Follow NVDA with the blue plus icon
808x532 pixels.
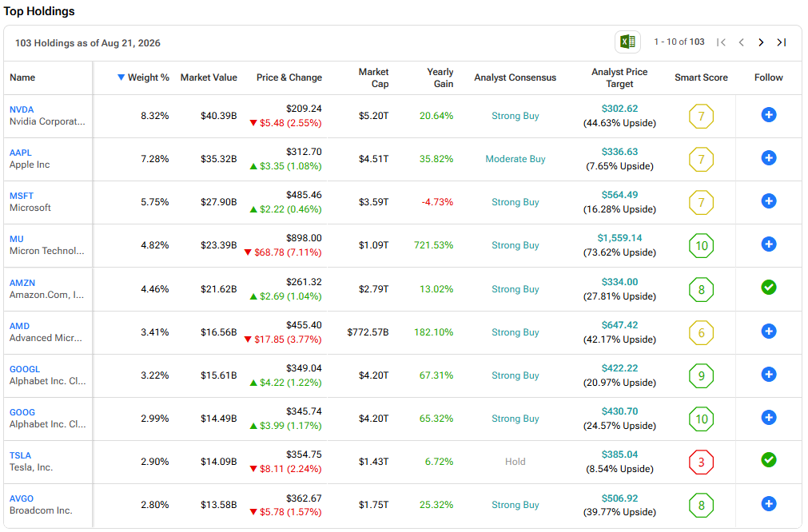pyautogui.click(x=768, y=115)
